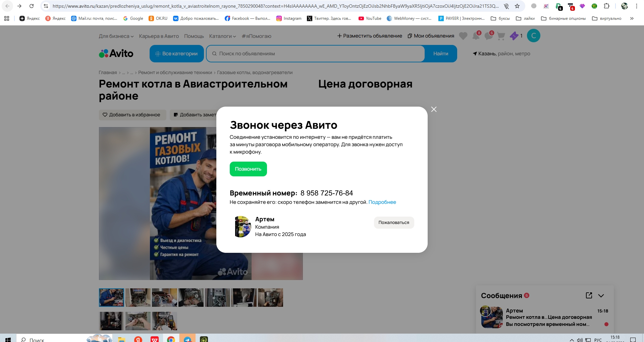Viewport: 644px width, 342px height.
Task: Click Разместить объявление in the header
Action: (370, 36)
